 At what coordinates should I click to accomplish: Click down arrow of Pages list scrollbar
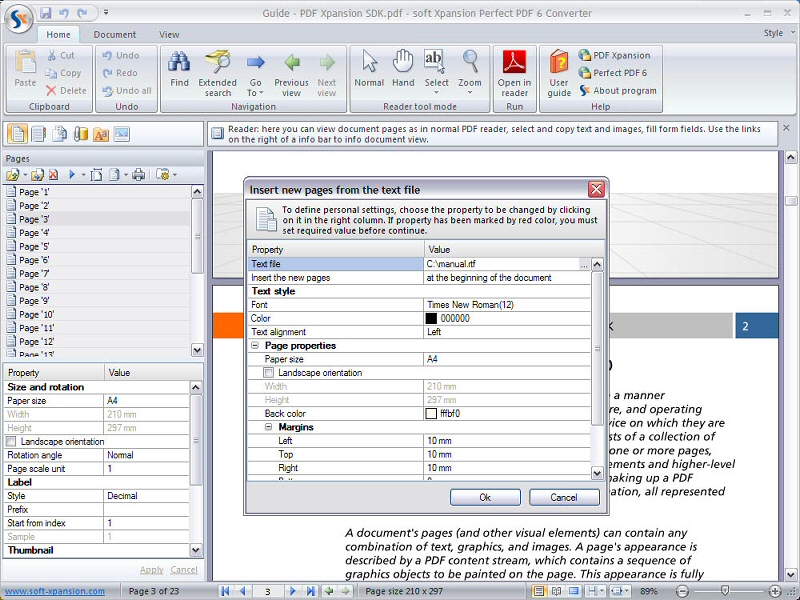(197, 350)
